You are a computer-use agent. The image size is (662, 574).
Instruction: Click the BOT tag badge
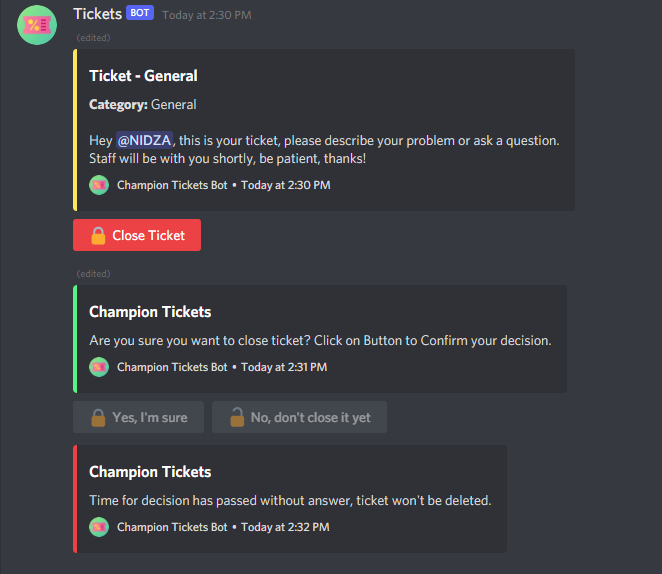(140, 14)
